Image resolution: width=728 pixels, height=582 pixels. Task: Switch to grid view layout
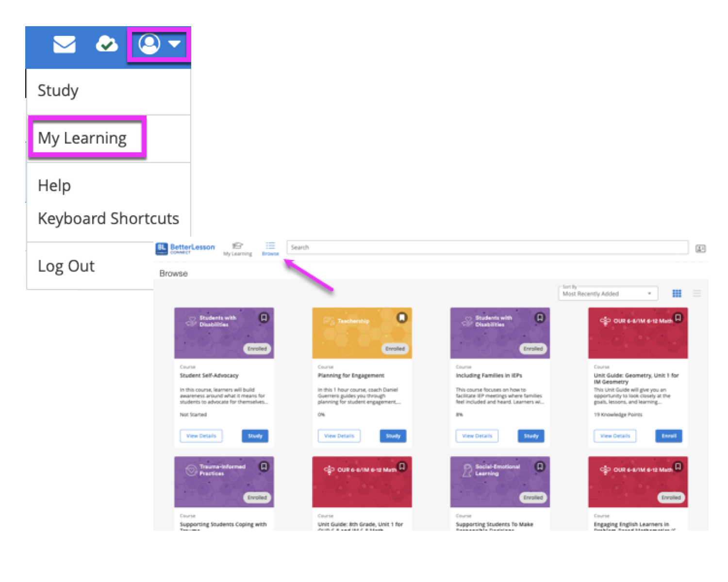(677, 293)
